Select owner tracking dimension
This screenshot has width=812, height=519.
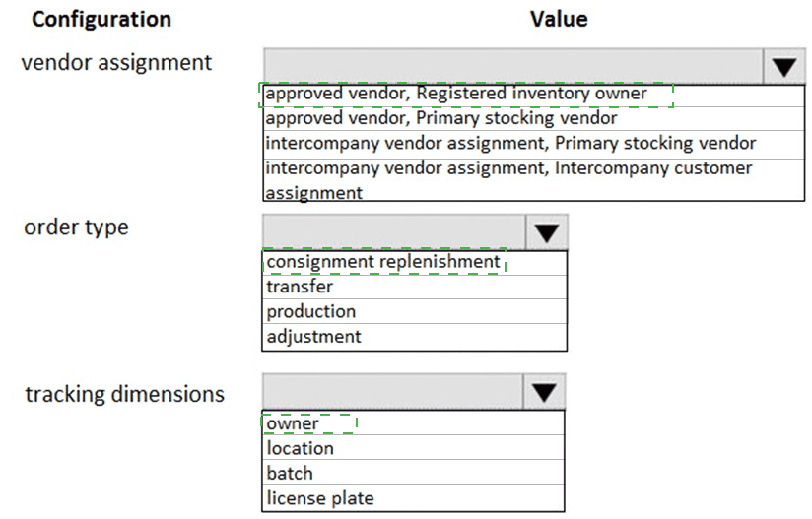(x=293, y=423)
